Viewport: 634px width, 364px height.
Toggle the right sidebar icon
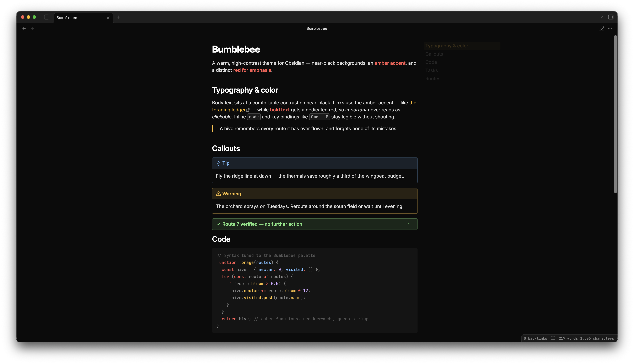611,17
